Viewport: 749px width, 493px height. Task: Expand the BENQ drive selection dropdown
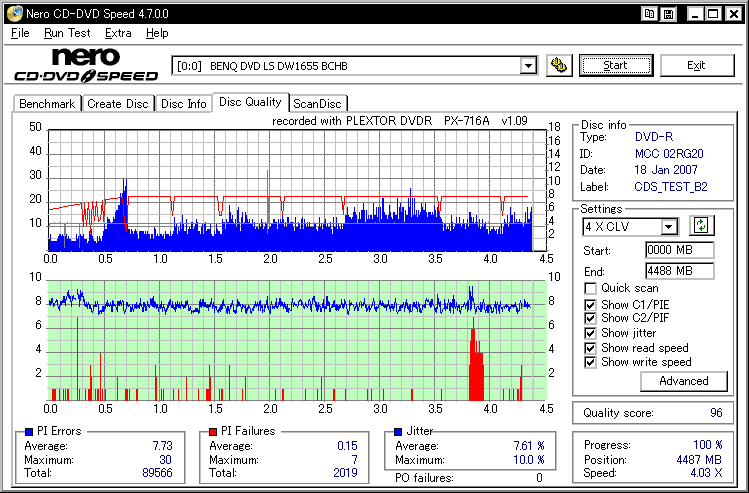click(528, 66)
